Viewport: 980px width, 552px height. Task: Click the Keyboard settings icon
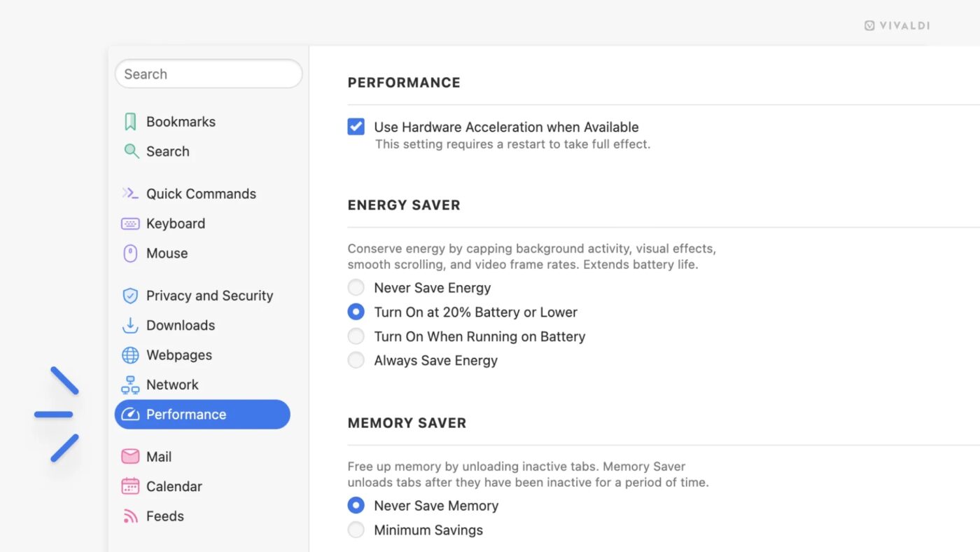click(x=130, y=223)
